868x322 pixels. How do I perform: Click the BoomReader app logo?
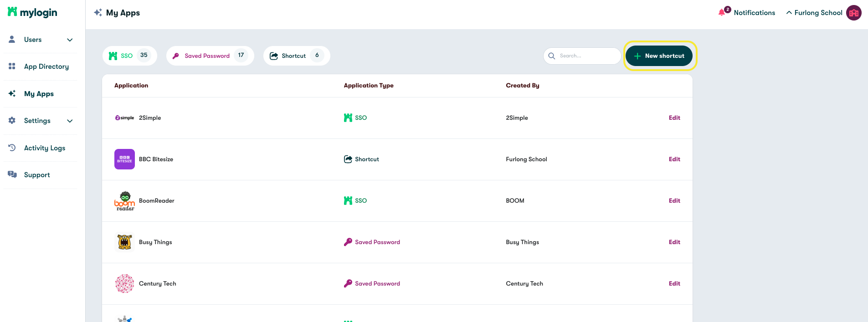(x=124, y=200)
